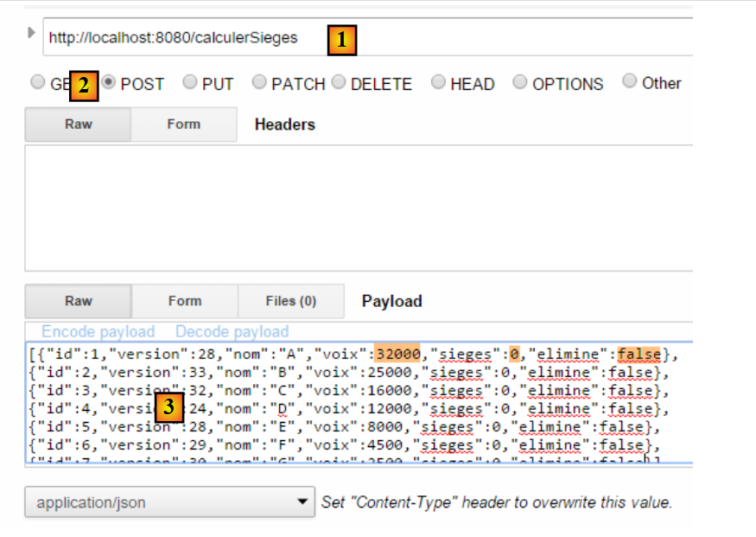Select the Other method radio button
This screenshot has width=756, height=537.
(630, 82)
